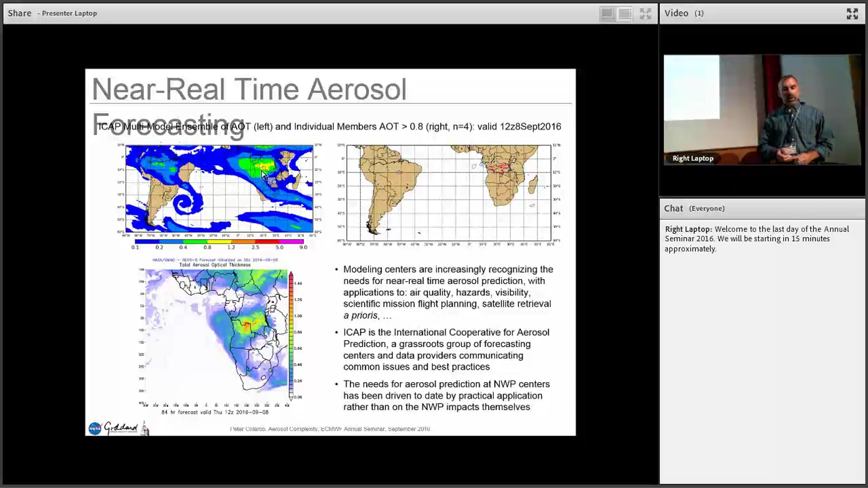The width and height of the screenshot is (868, 488).
Task: Maximize the Video pod with the expand-arrows icon
Action: pyautogui.click(x=852, y=14)
